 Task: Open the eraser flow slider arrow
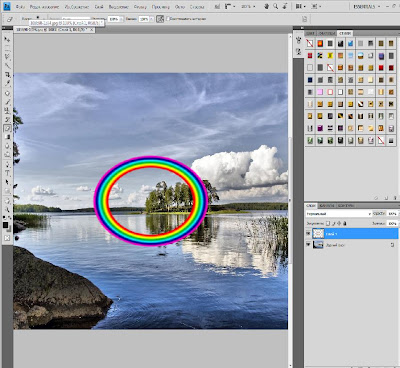point(152,19)
